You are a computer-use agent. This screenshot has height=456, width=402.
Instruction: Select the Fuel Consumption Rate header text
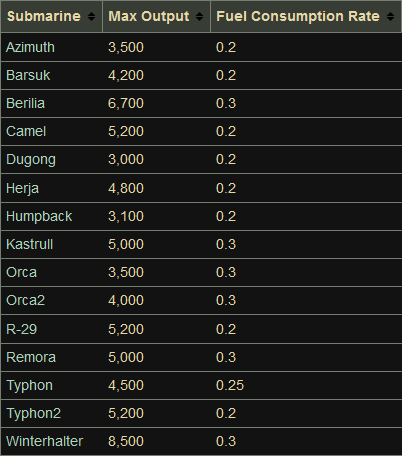point(298,16)
